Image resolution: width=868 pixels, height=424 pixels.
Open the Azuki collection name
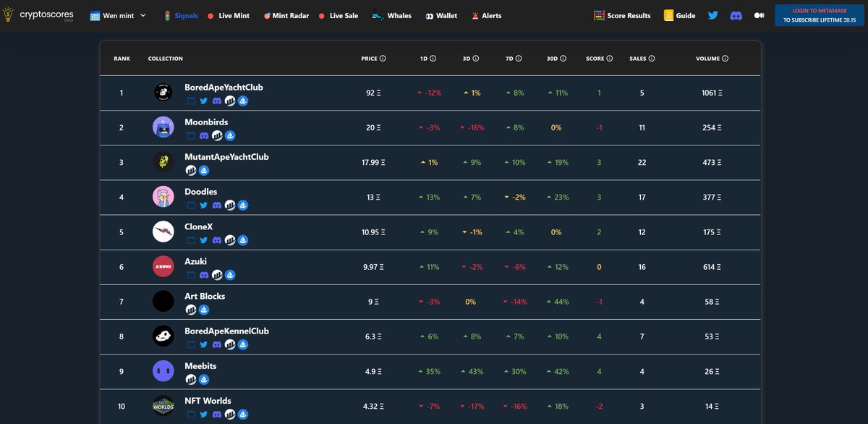(196, 261)
